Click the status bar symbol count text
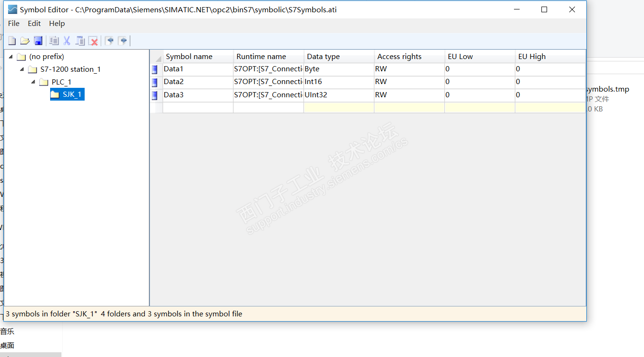Viewport: 644px width, 357px height. 124,314
